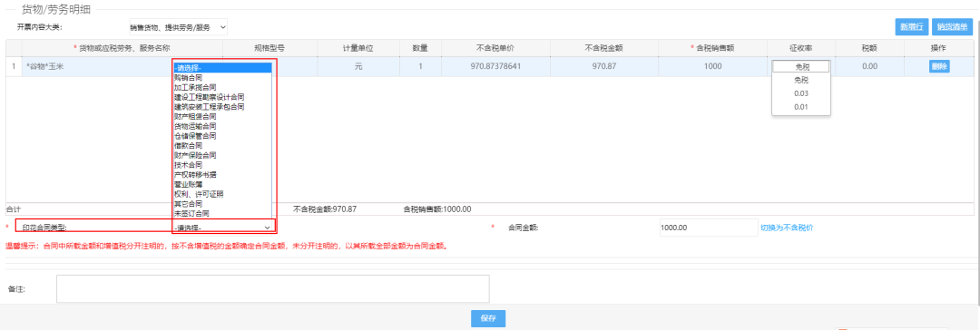Click the row number 1 cell
Viewport: 980px width, 330px height.
click(14, 66)
